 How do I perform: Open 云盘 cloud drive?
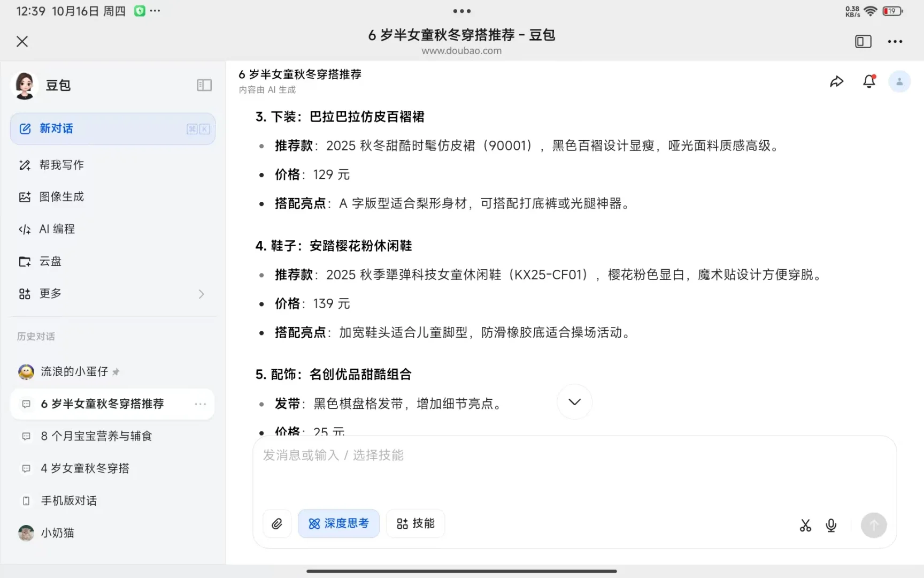(x=113, y=261)
